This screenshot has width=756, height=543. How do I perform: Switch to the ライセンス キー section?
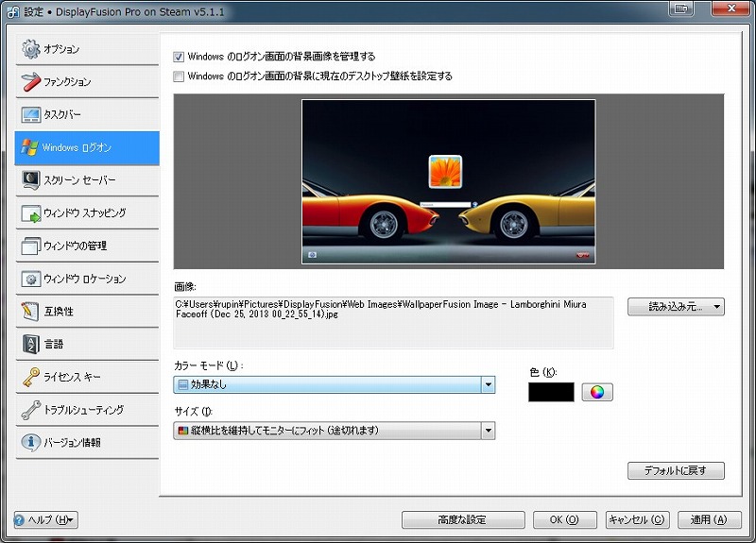[87, 377]
